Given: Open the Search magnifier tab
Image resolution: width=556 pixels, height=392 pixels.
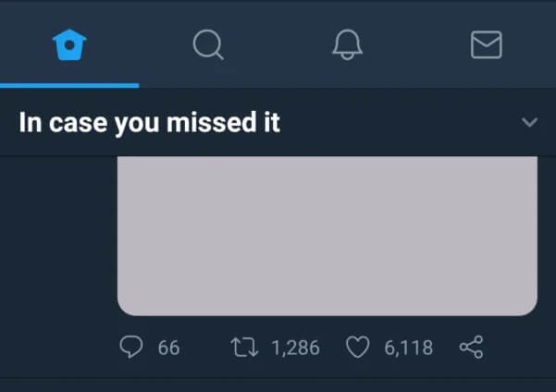Looking at the screenshot, I should click(208, 44).
